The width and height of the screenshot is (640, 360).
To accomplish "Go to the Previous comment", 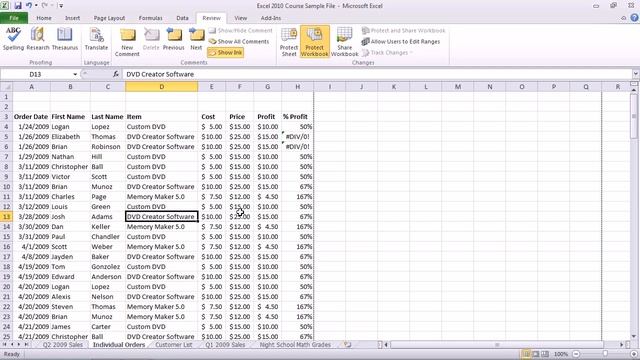I will pyautogui.click(x=173, y=39).
